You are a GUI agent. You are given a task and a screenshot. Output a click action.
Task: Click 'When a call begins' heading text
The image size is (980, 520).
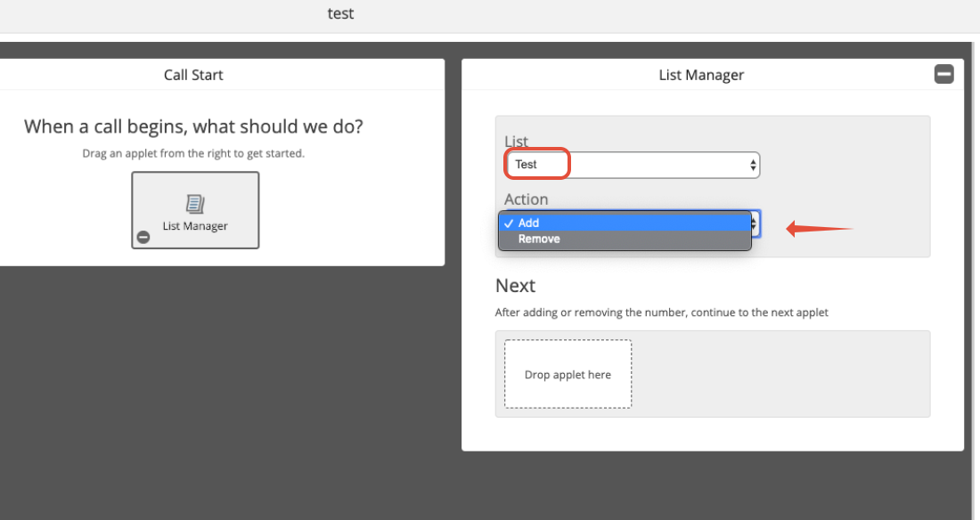click(193, 126)
